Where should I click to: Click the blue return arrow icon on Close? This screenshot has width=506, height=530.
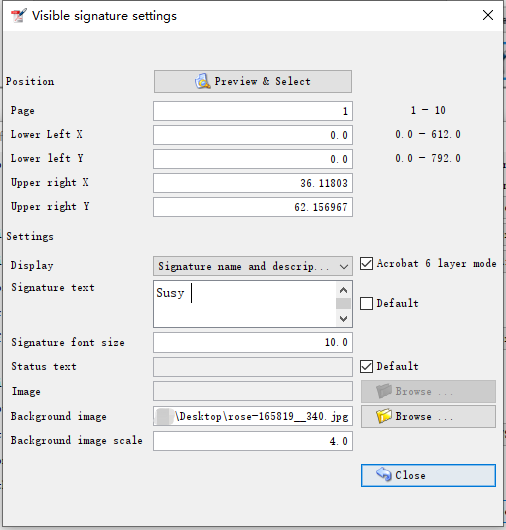point(384,475)
